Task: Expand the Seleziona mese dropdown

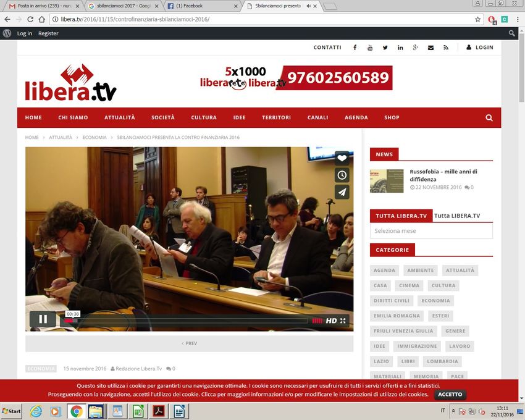Action: pyautogui.click(x=431, y=231)
